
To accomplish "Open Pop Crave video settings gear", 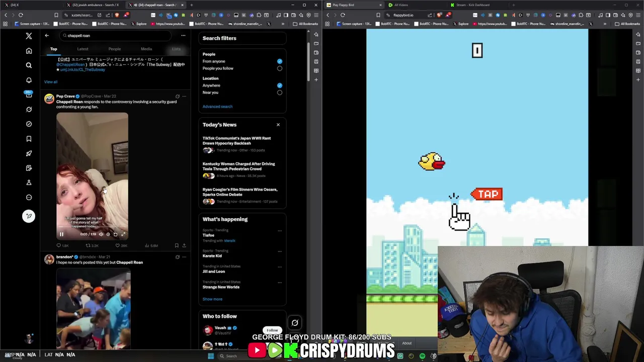I will 108,234.
